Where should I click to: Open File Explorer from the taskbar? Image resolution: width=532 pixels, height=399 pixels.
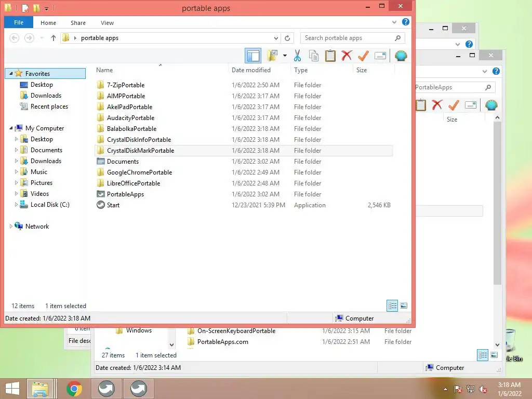40,389
